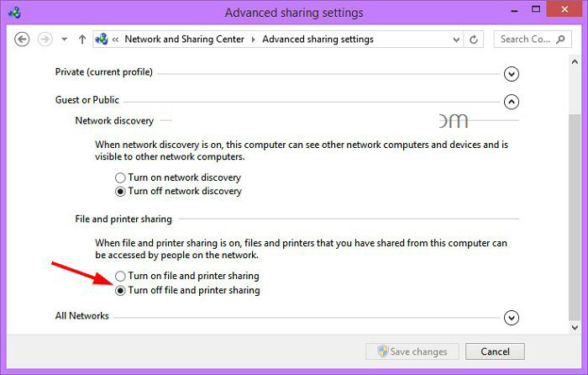This screenshot has width=588, height=375.
Task: Select Turn off file and printer sharing
Action: coord(187,290)
